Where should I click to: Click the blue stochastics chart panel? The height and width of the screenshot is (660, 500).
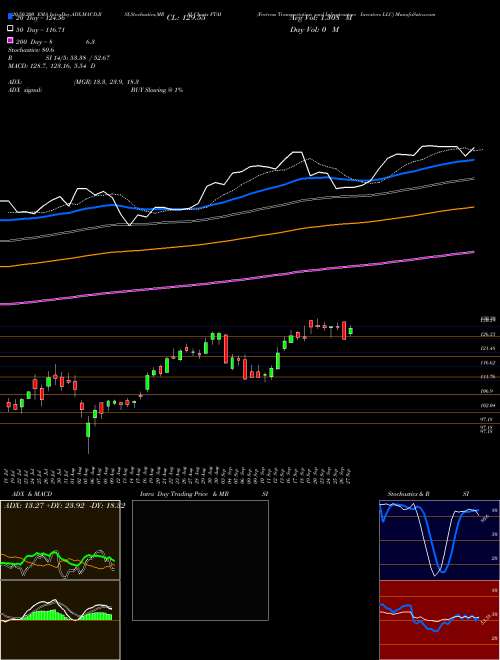coord(439,540)
